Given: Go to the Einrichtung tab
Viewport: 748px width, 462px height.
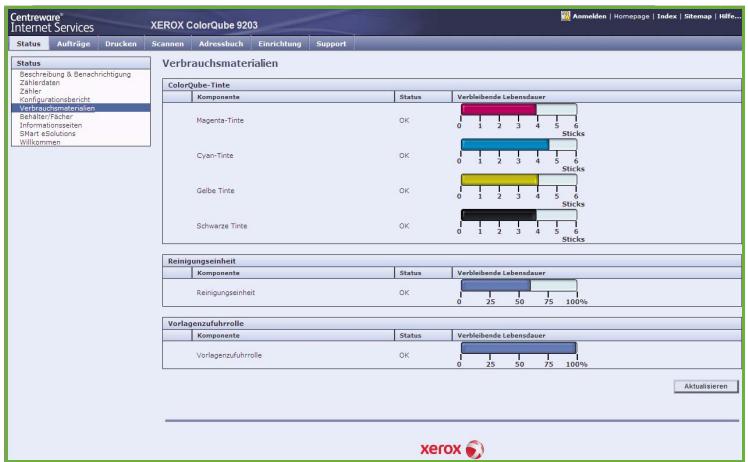Looking at the screenshot, I should click(280, 43).
